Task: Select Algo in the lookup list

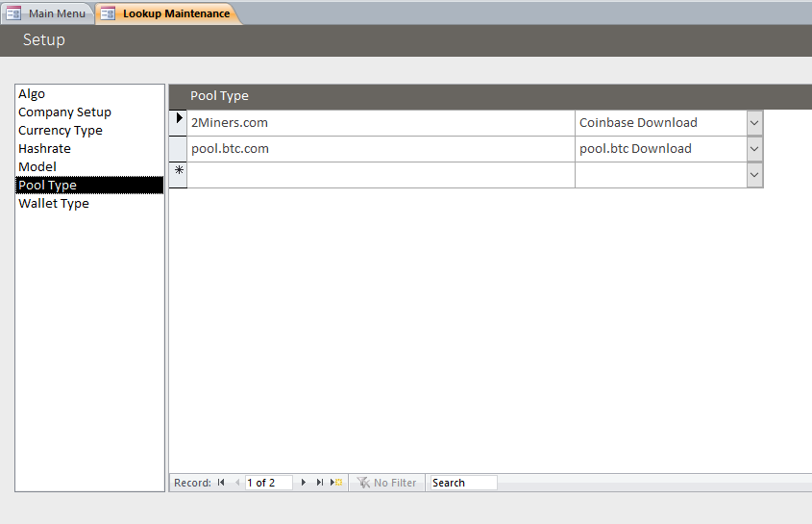Action: [x=89, y=94]
